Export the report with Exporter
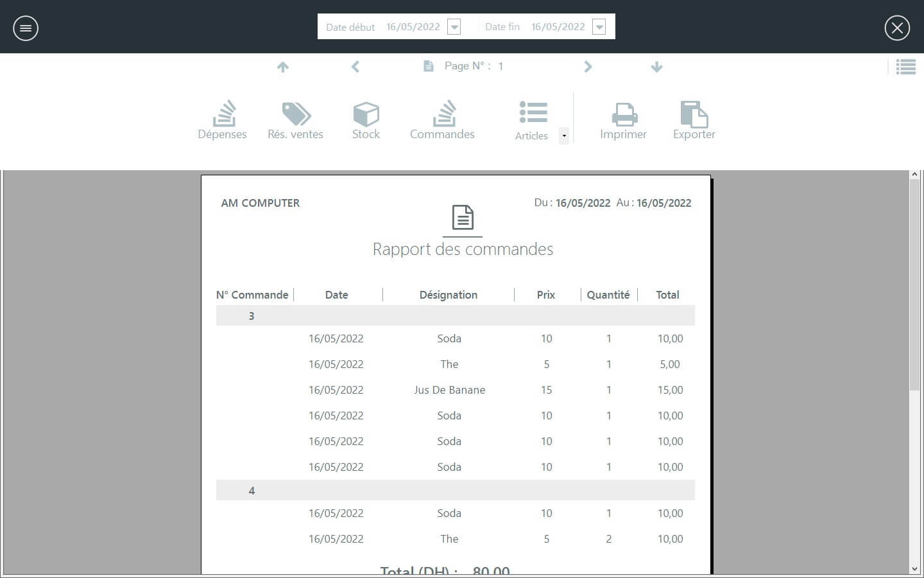Screen dimensions: 924x578 694,120
